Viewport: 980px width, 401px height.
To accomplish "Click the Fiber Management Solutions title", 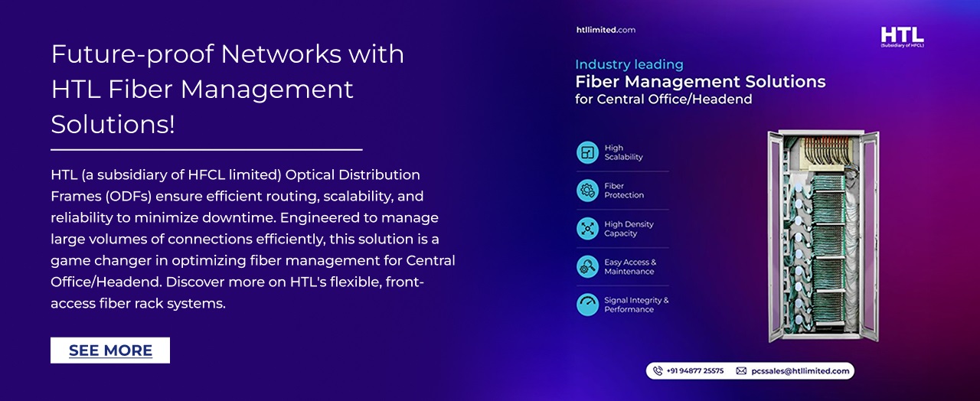I will (701, 81).
